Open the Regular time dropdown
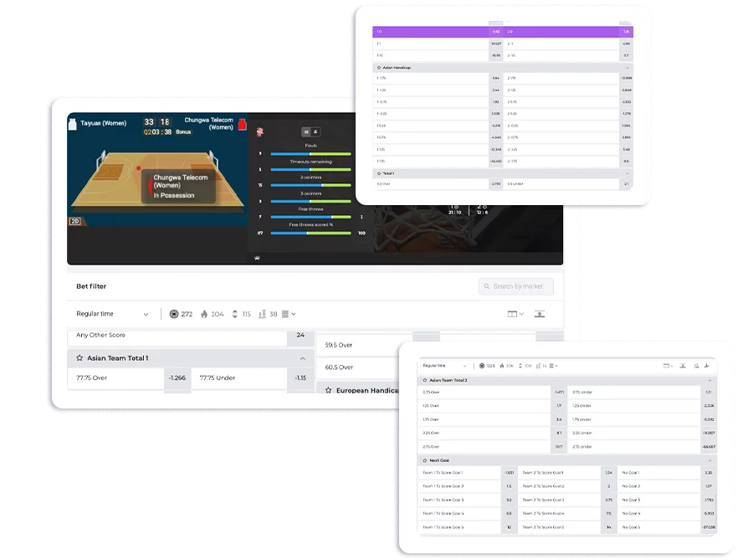 [112, 314]
